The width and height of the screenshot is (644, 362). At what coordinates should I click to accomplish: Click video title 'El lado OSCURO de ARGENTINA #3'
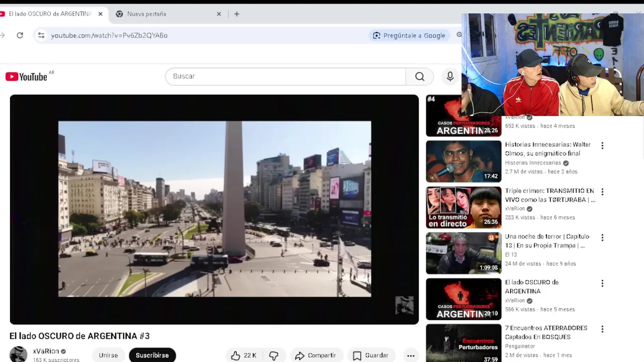[79, 336]
